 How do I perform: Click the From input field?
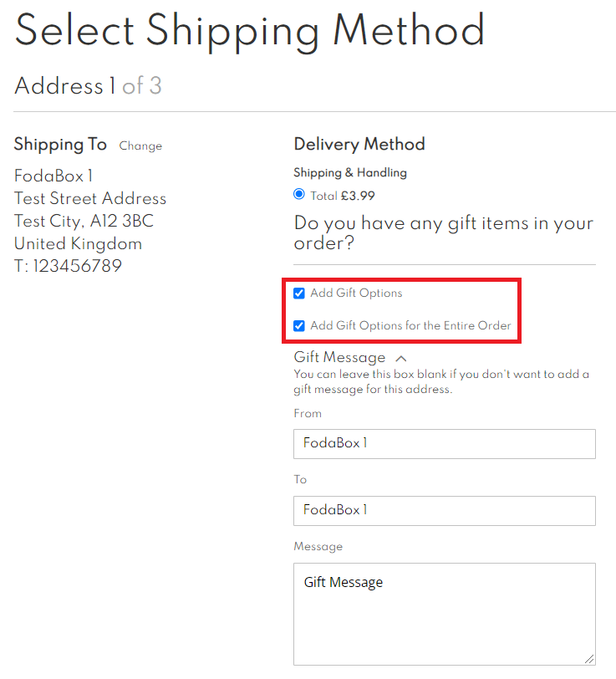pyautogui.click(x=444, y=443)
